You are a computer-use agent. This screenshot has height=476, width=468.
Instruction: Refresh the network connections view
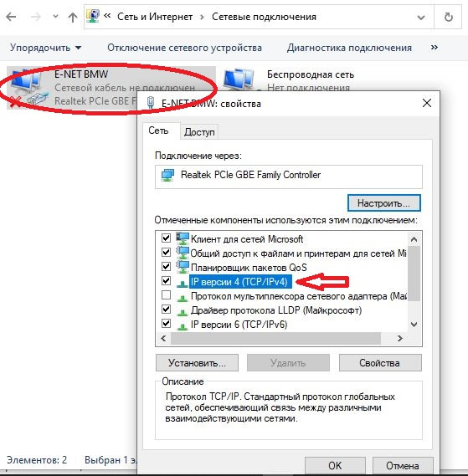(448, 17)
